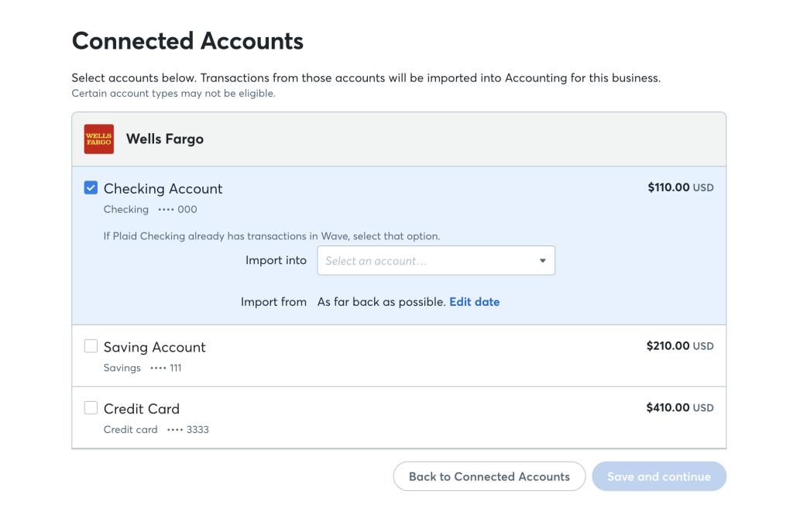
Task: Select the Saving Account title label
Action: [154, 348]
